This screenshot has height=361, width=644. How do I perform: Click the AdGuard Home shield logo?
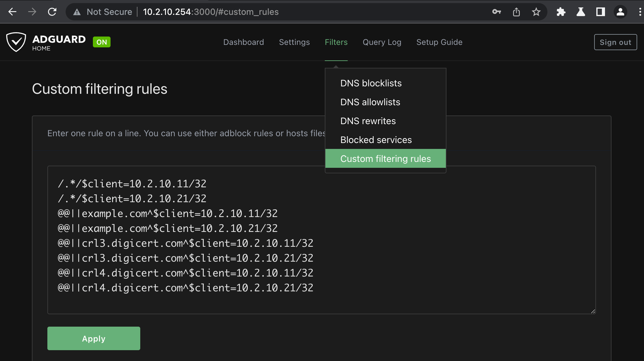[16, 42]
